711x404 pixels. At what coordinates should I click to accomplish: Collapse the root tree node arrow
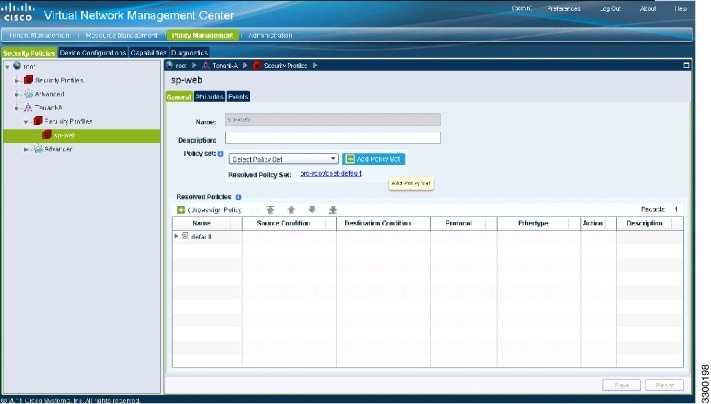point(7,67)
